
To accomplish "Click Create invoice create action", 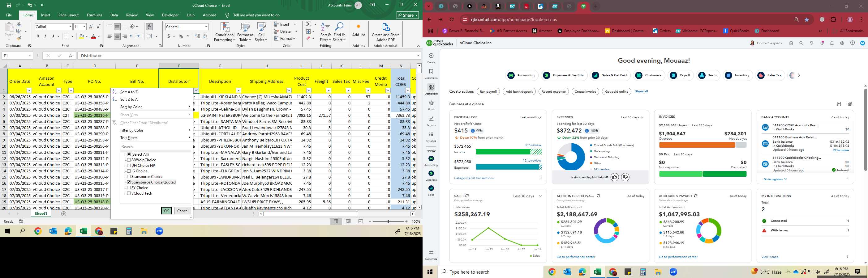I will (x=585, y=91).
